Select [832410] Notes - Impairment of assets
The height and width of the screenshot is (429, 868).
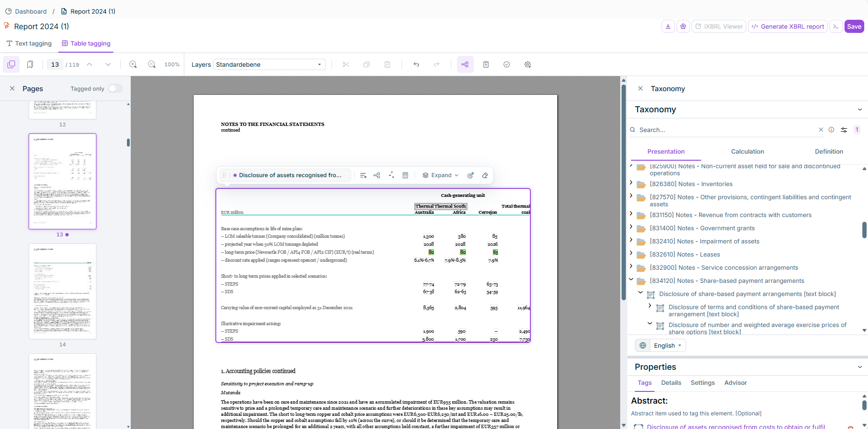704,241
